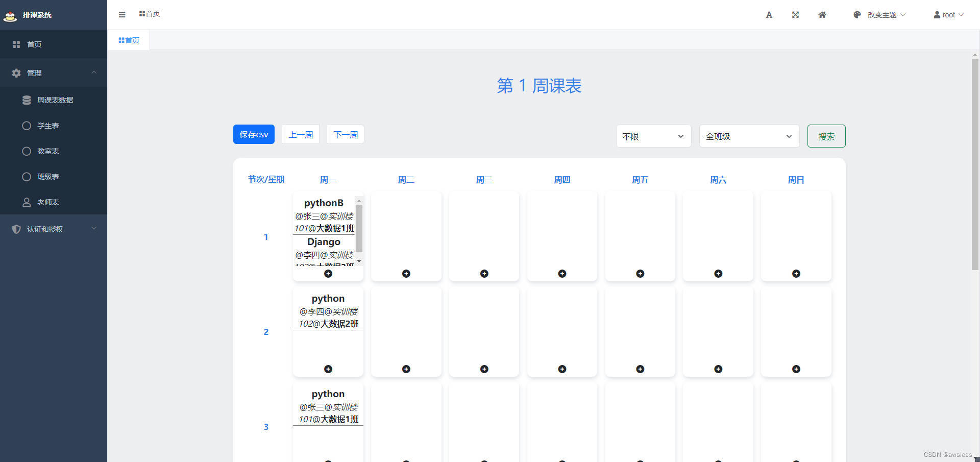Image resolution: width=980 pixels, height=462 pixels.
Task: Add course for period 1 周三
Action: [x=484, y=274]
